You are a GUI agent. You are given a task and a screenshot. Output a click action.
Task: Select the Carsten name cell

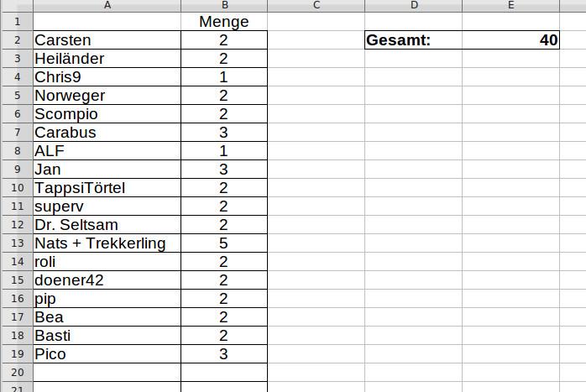(107, 39)
